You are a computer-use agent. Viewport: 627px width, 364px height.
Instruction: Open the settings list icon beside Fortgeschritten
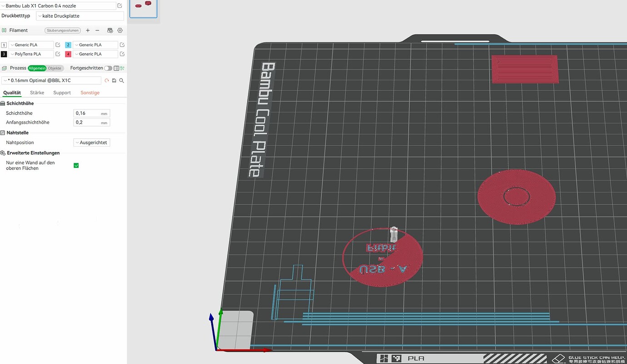click(116, 68)
